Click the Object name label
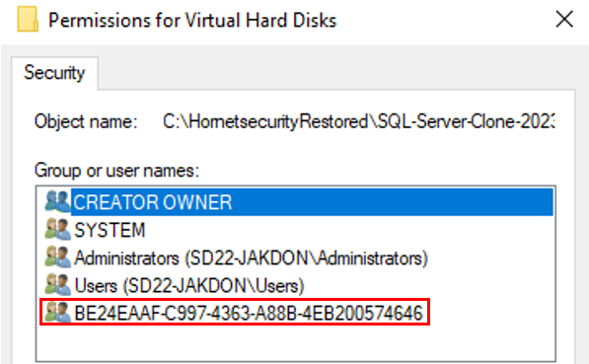 pyautogui.click(x=86, y=121)
